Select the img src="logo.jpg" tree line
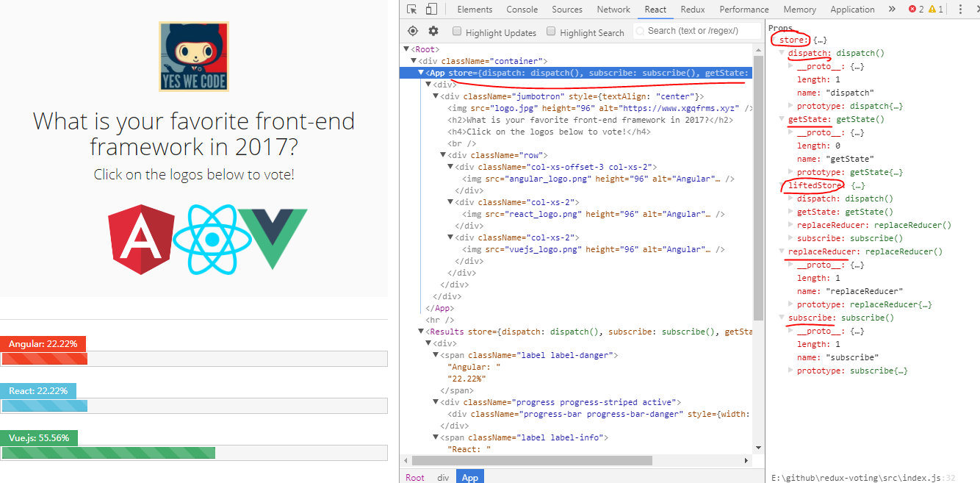Screen dimensions: 980x483 [600, 108]
